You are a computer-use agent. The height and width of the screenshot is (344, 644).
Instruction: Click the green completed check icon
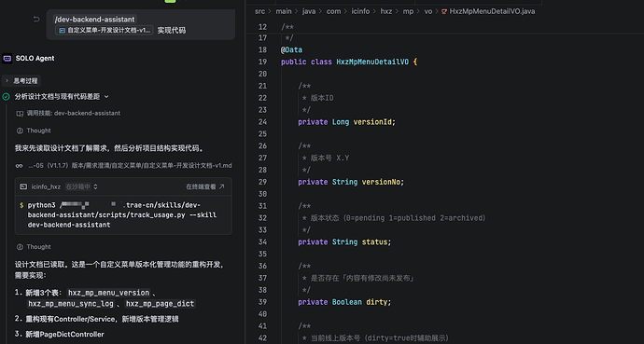[7, 97]
